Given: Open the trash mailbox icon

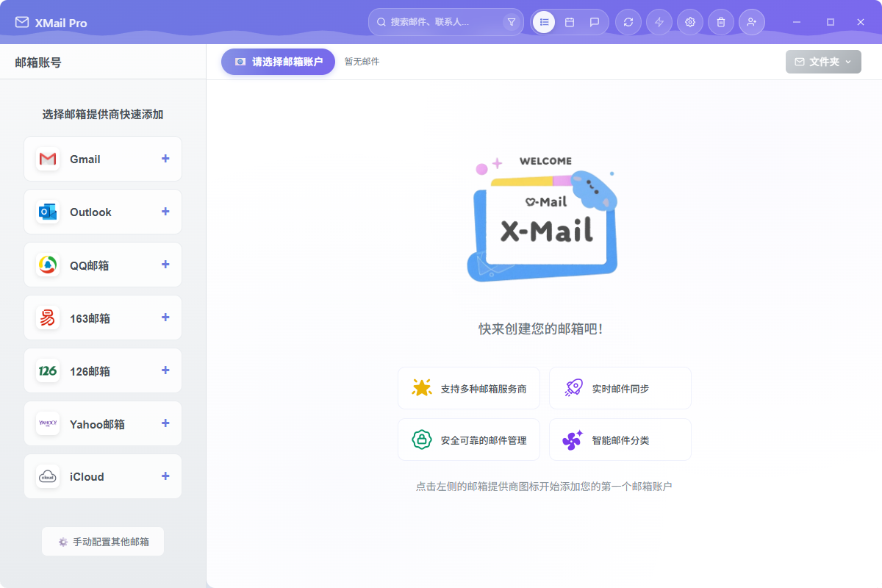Looking at the screenshot, I should tap(720, 22).
